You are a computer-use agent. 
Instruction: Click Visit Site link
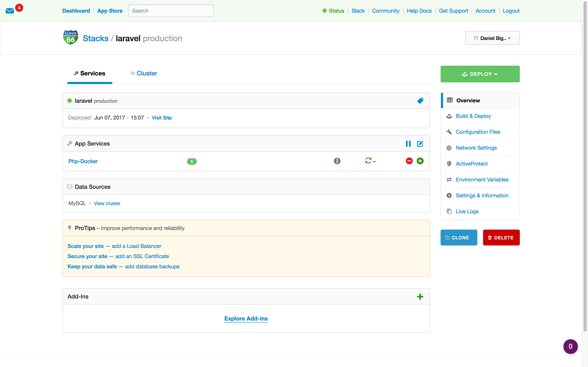[161, 117]
